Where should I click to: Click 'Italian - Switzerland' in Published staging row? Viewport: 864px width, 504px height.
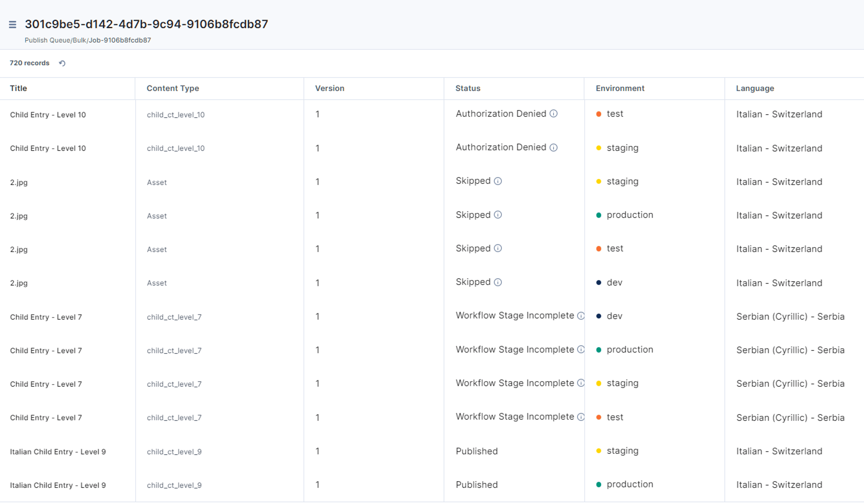pyautogui.click(x=779, y=452)
